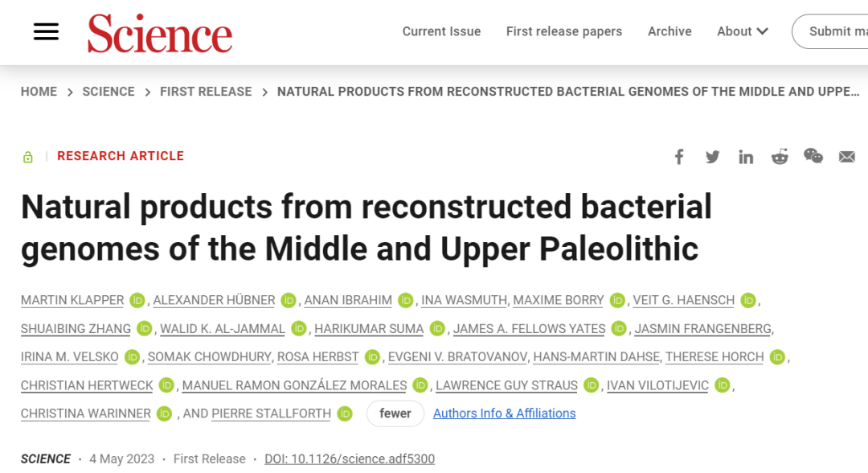Go to FIRST RELEASE breadcrumb

[x=206, y=92]
